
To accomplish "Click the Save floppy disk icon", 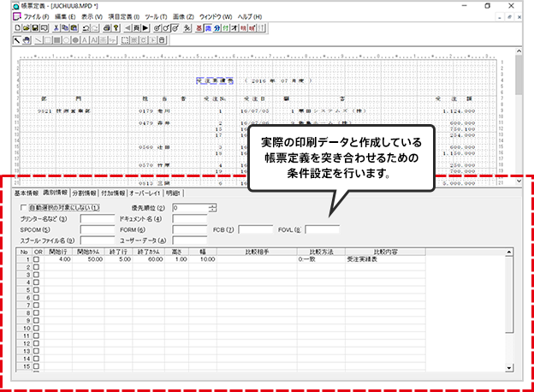I will point(34,27).
